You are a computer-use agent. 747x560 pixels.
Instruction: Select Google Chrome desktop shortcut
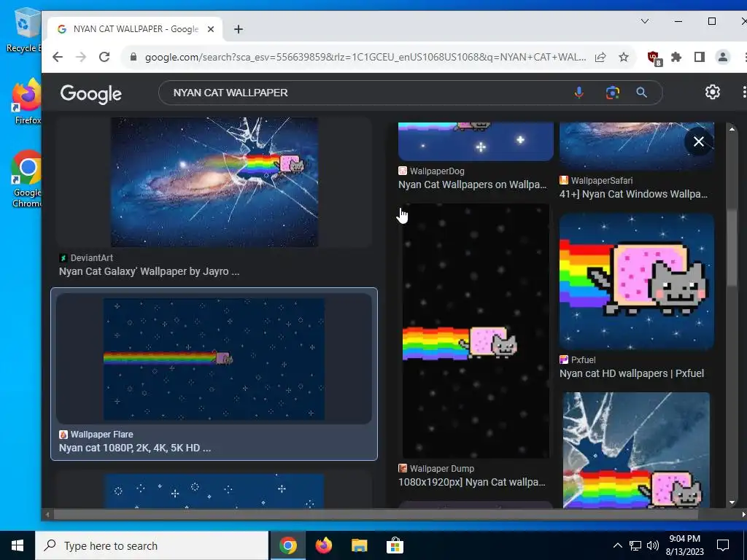click(x=27, y=179)
